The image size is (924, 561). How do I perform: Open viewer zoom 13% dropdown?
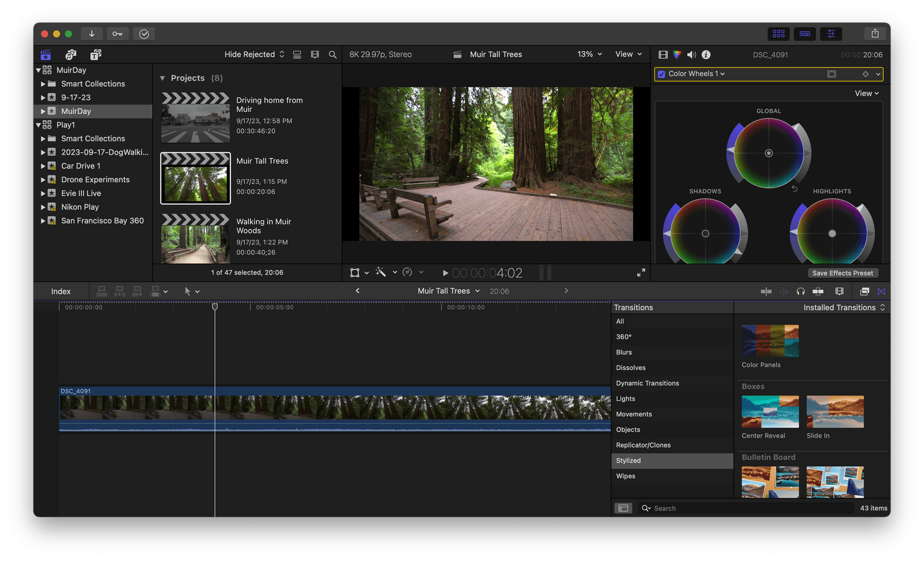coord(590,54)
